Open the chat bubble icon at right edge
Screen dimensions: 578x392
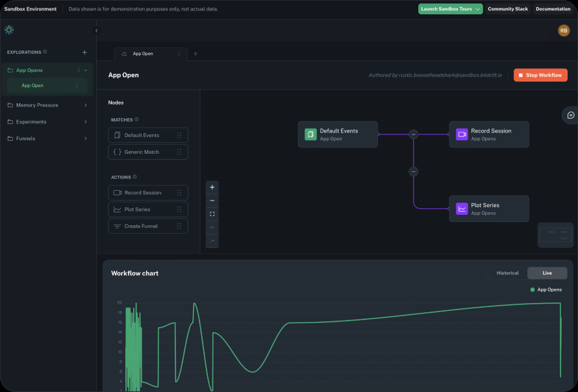click(570, 115)
